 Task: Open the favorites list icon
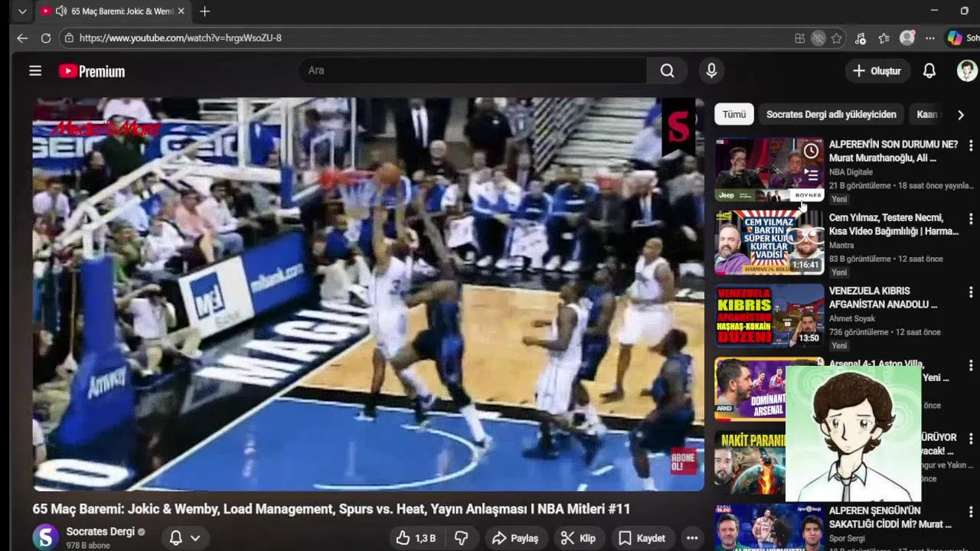pos(884,38)
